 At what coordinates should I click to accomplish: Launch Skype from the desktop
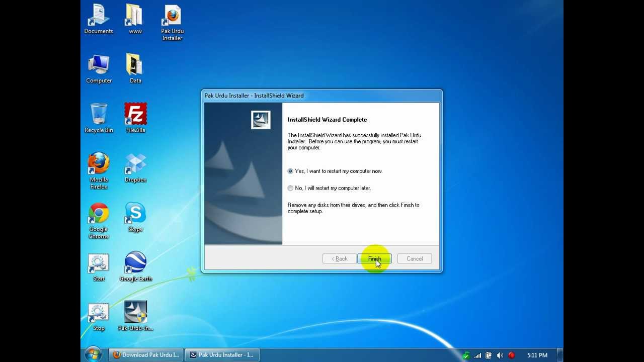(x=135, y=217)
